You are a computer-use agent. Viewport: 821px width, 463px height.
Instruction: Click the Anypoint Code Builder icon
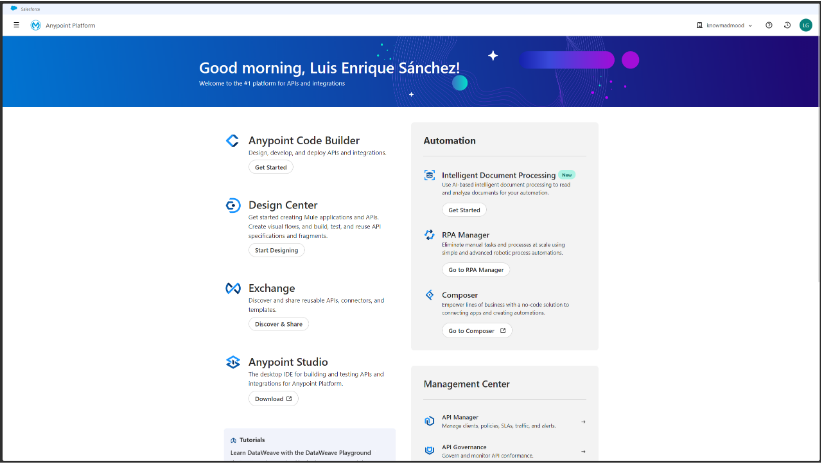click(x=233, y=141)
